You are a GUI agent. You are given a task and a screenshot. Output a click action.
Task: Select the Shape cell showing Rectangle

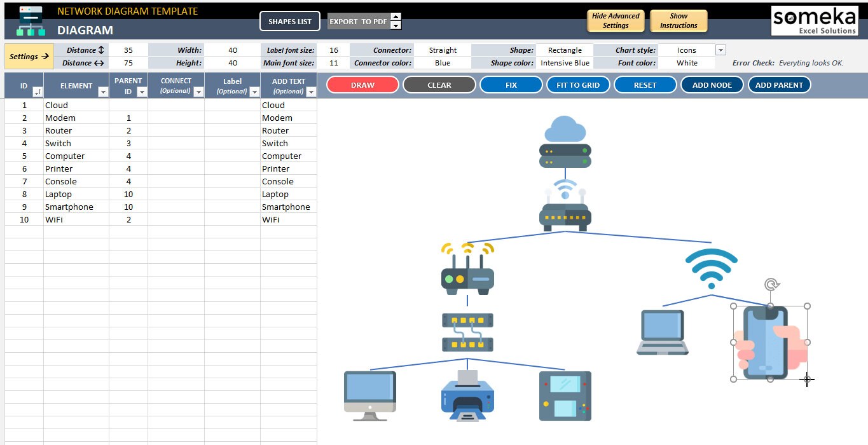[x=565, y=50]
